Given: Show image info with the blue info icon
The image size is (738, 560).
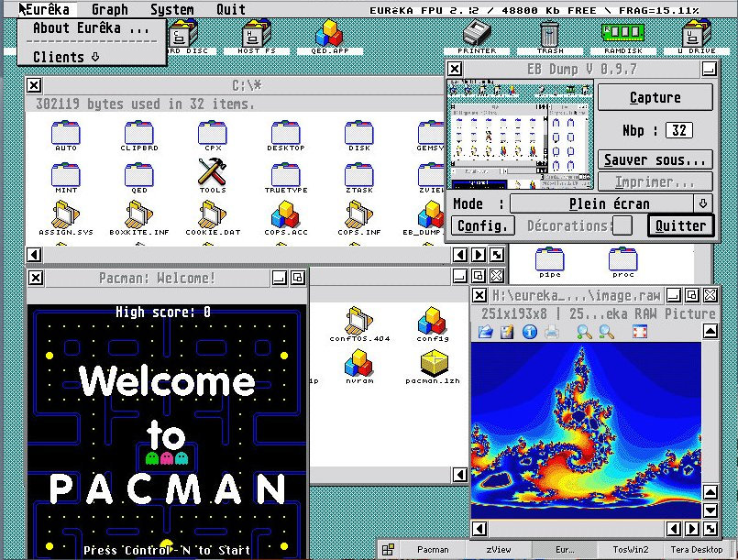Looking at the screenshot, I should [530, 332].
